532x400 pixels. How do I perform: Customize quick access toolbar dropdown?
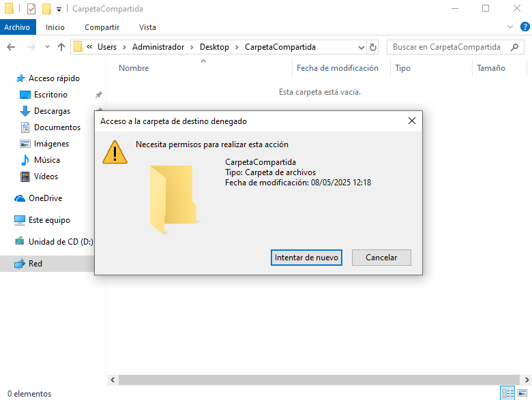point(59,9)
